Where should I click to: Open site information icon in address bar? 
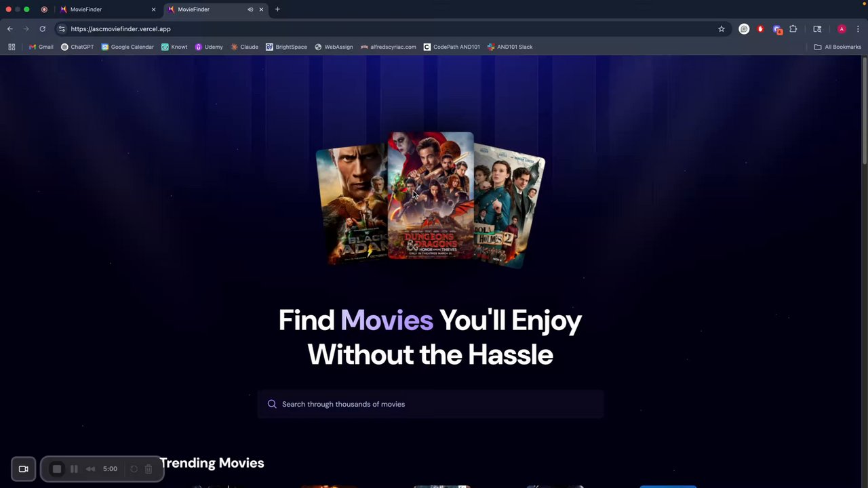(x=62, y=29)
